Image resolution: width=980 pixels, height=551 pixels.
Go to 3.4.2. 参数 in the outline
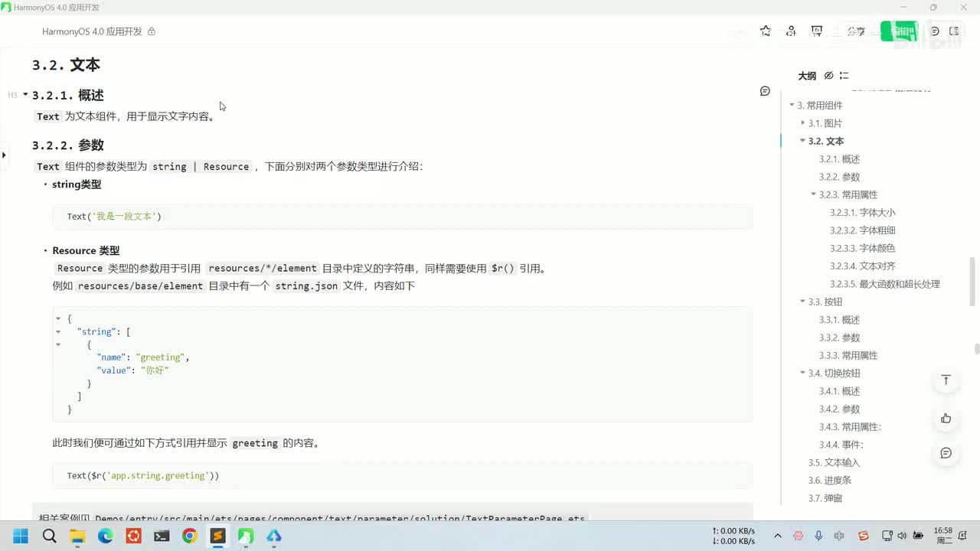[840, 409]
